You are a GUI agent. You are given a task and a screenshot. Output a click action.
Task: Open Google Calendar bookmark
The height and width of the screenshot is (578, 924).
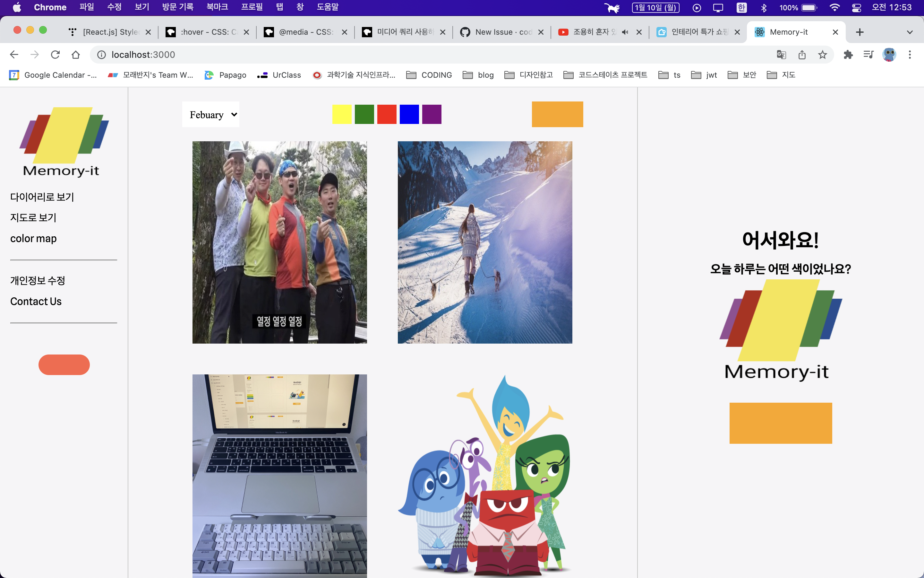coord(53,75)
